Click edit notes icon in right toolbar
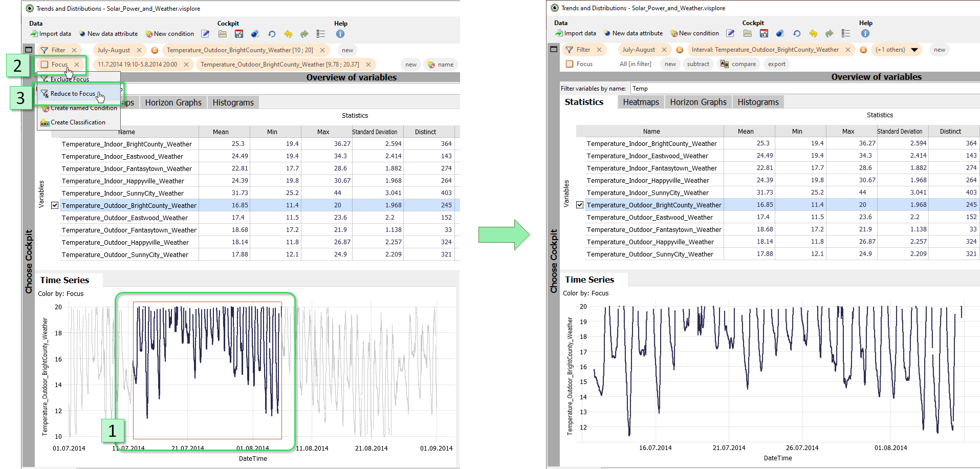Image resolution: width=980 pixels, height=469 pixels. (x=730, y=33)
